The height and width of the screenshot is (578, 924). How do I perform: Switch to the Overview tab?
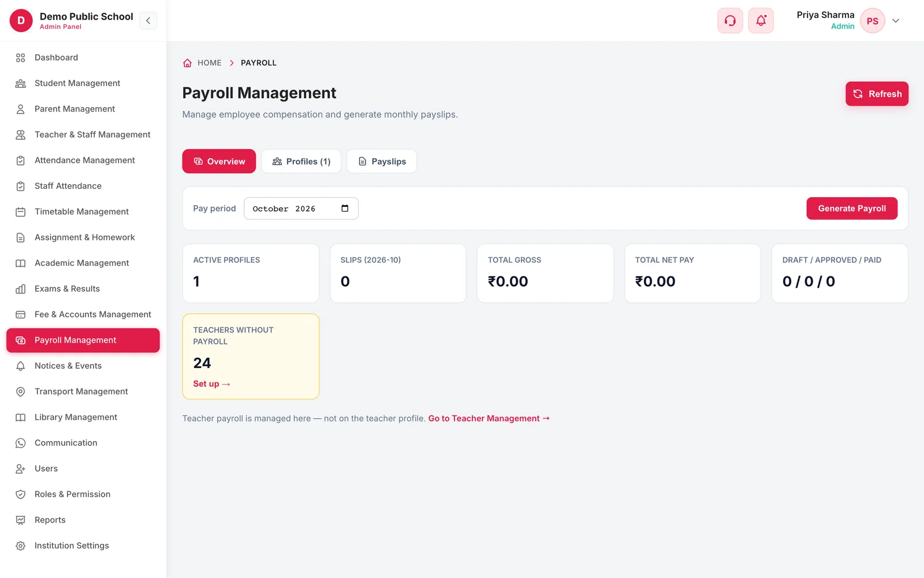219,161
